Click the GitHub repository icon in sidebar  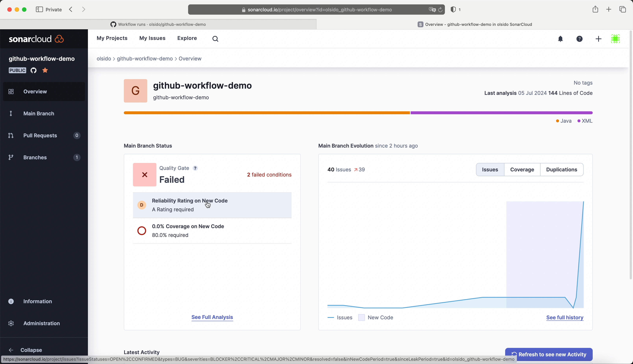[x=34, y=70]
